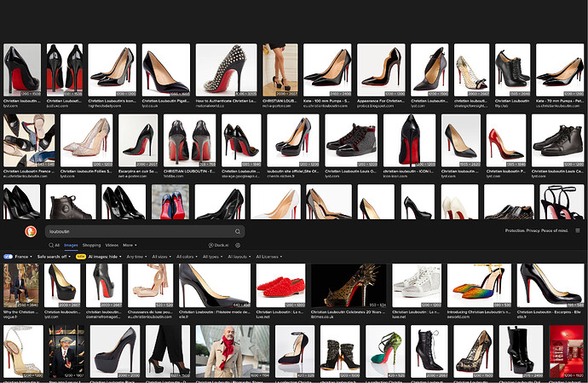The image size is (588, 383).
Task: Click the All sizes filter
Action: tap(161, 256)
